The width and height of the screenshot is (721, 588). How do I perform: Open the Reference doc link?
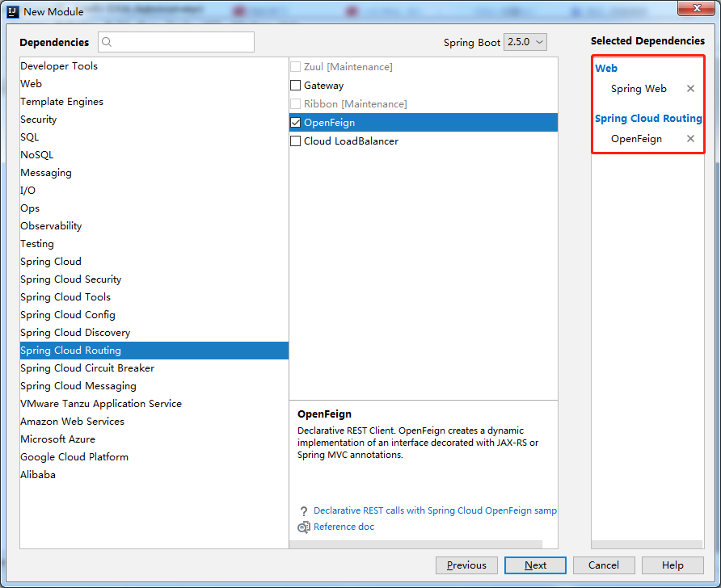tap(344, 527)
